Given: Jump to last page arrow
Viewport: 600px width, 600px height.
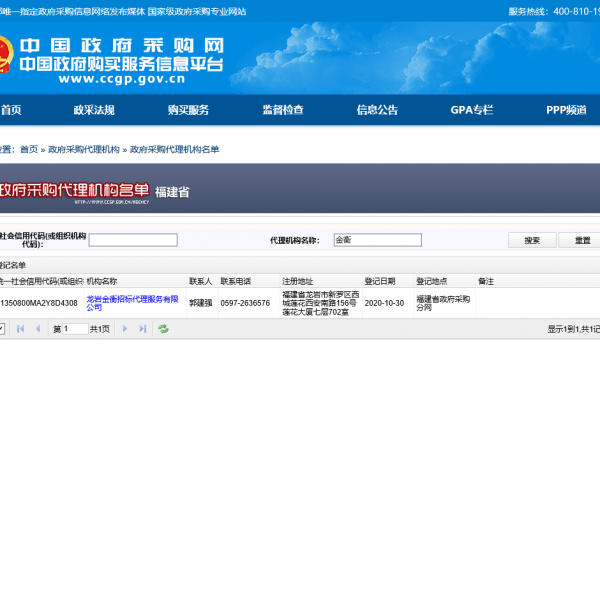Looking at the screenshot, I should pos(143,329).
